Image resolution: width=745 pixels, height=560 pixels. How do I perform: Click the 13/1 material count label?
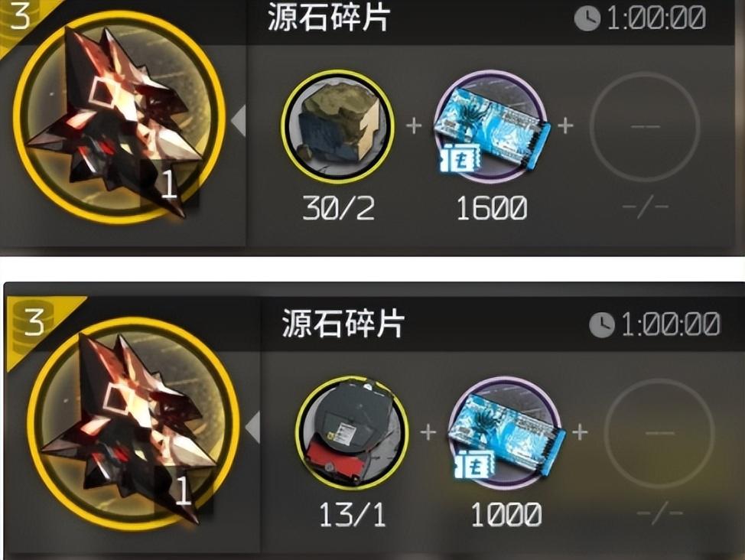(352, 514)
